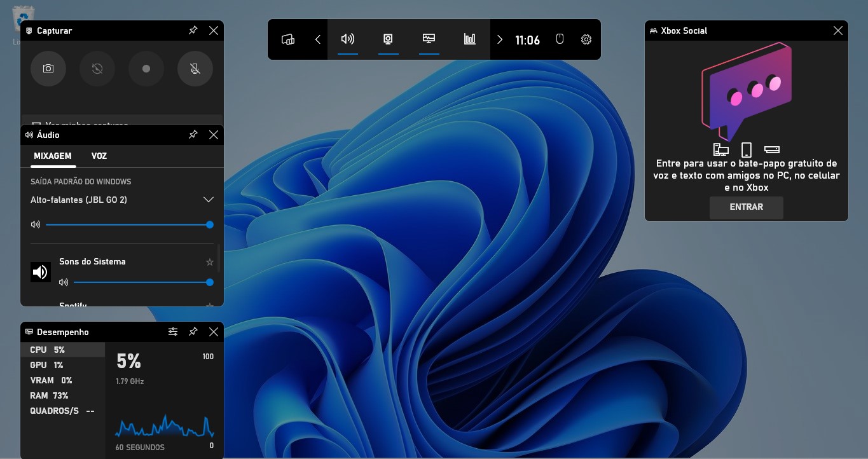Collapse widgets using the left chevron
Image resolution: width=868 pixels, height=459 pixels.
[317, 39]
